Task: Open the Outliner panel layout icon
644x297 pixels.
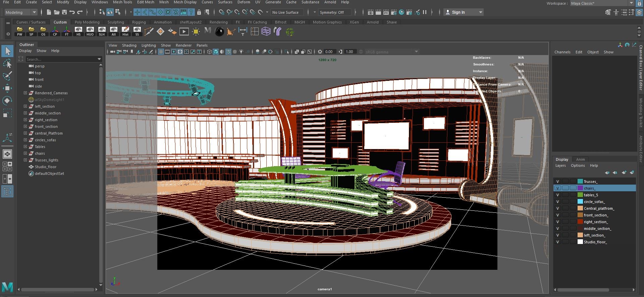Action: 7,192
